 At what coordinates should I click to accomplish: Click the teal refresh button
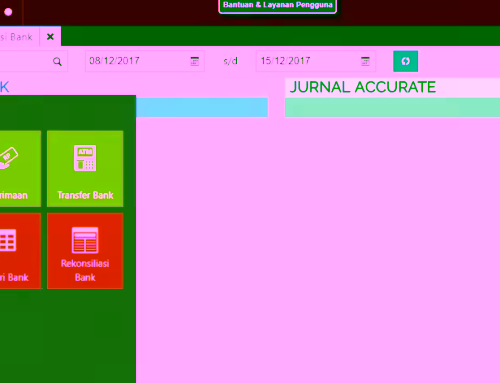(405, 61)
